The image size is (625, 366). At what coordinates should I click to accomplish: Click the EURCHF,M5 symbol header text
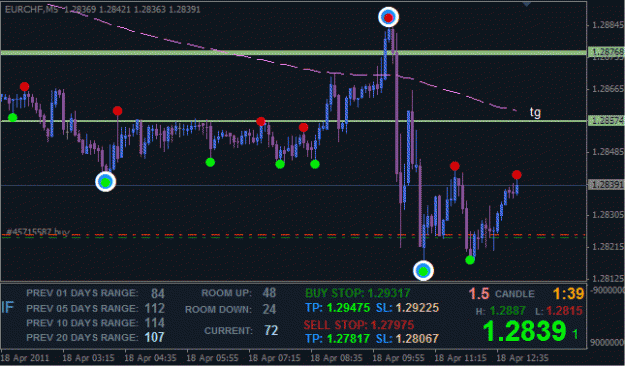pos(31,10)
